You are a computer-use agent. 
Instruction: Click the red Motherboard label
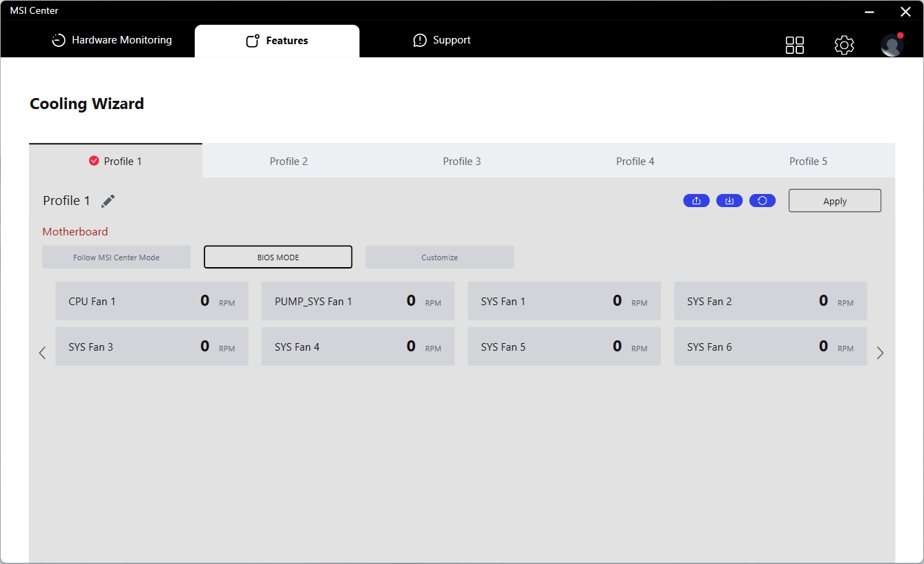75,232
